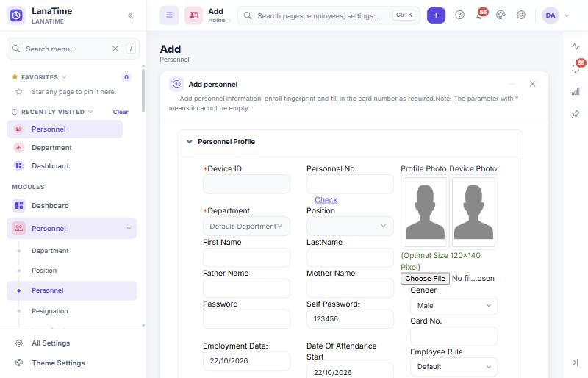The height and width of the screenshot is (378, 588).
Task: Click the Father Name input field
Action: 246,288
